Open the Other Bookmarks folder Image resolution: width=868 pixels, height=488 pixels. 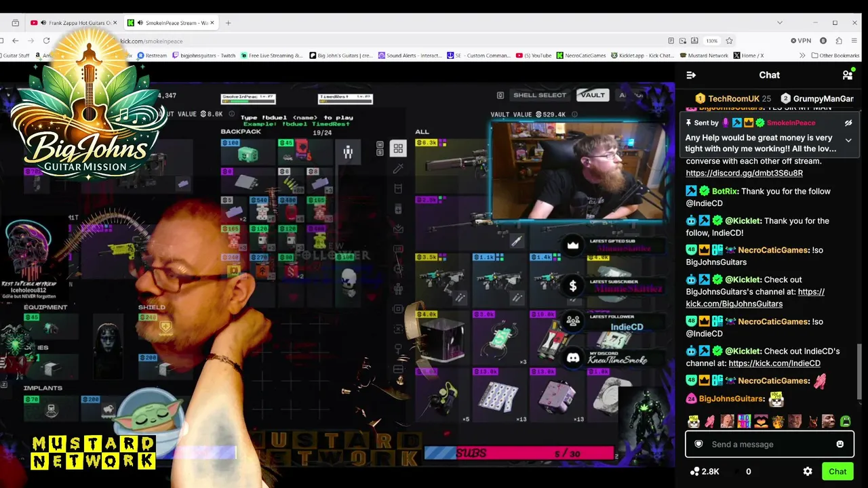click(x=835, y=56)
